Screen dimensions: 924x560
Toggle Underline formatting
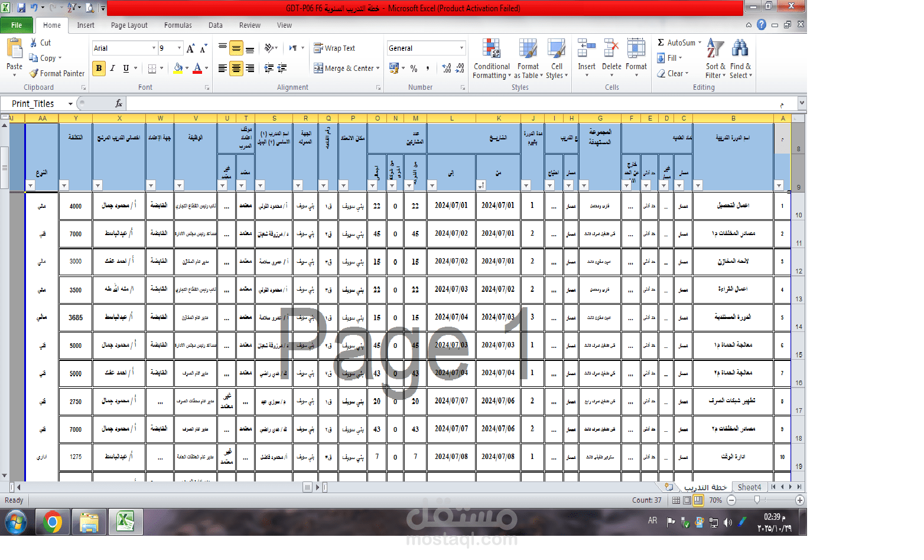126,68
